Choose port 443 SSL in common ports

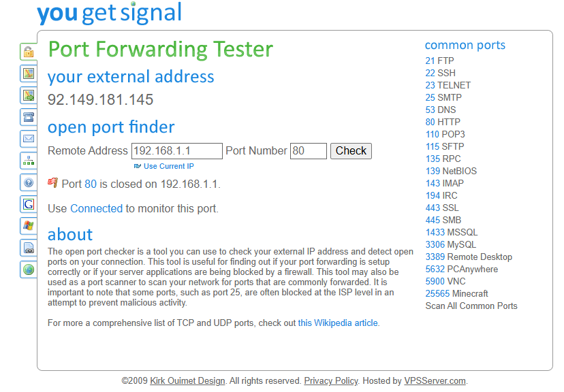point(442,208)
